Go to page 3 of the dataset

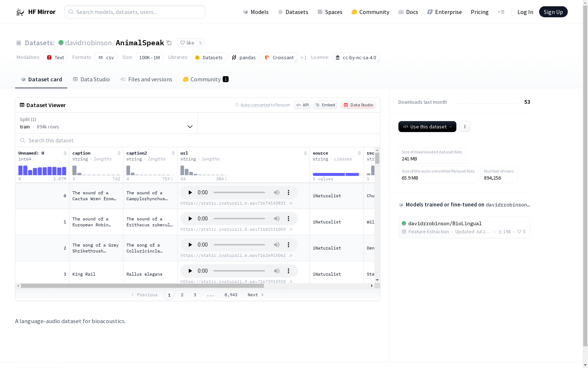tap(195, 295)
